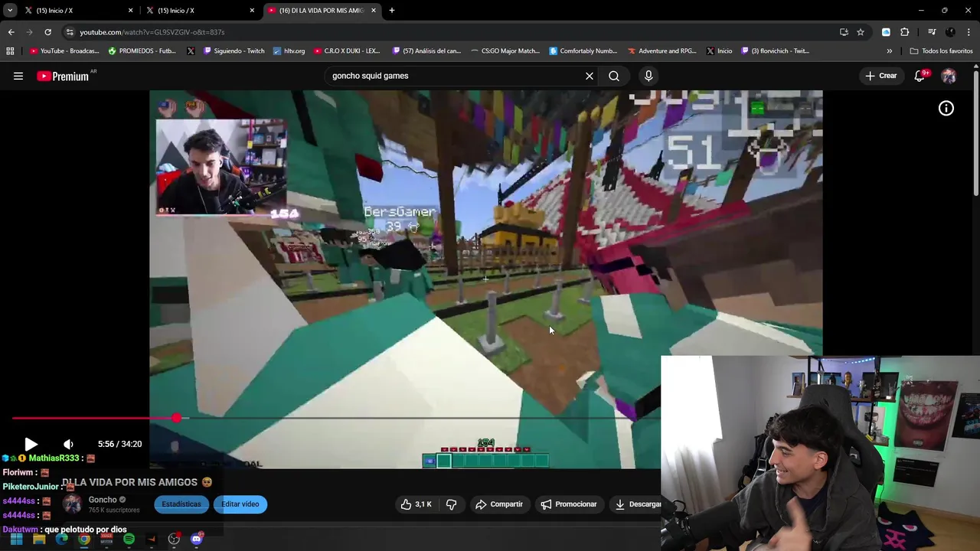Click the X bookmark icon after PROMIEDOS
The width and height of the screenshot is (980, 551).
191,51
